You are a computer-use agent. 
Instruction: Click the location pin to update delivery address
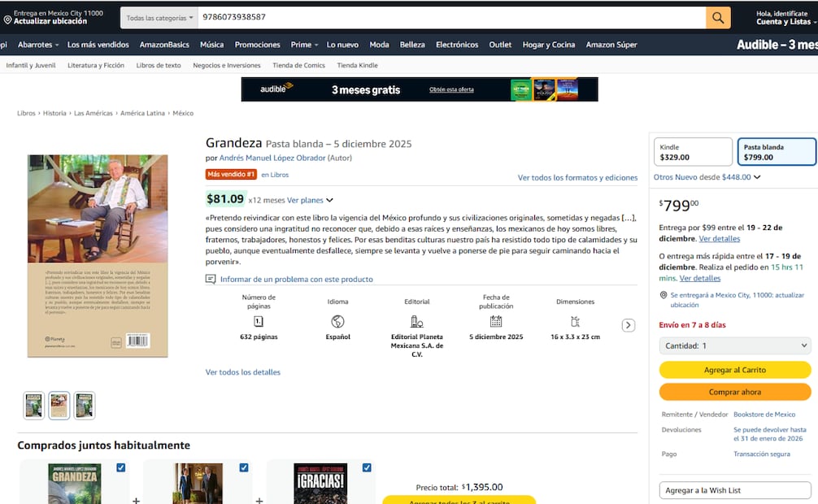(7, 18)
